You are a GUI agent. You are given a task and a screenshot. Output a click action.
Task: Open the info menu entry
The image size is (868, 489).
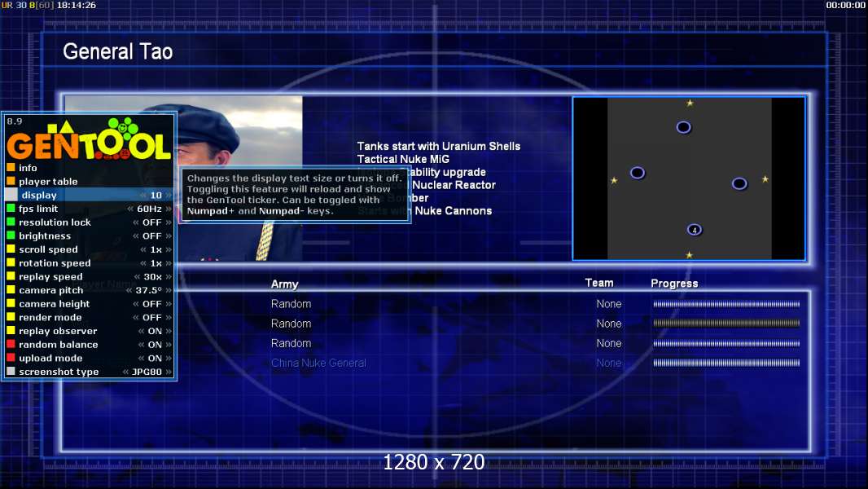coord(28,168)
